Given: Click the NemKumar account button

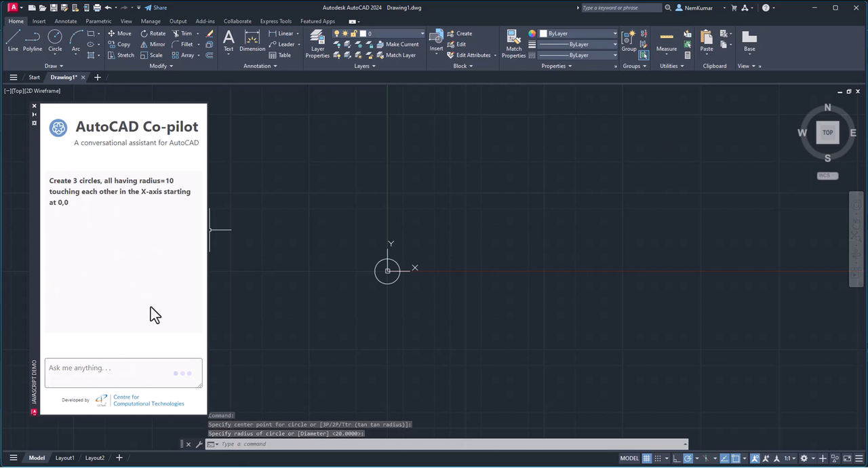Looking at the screenshot, I should pyautogui.click(x=696, y=7).
